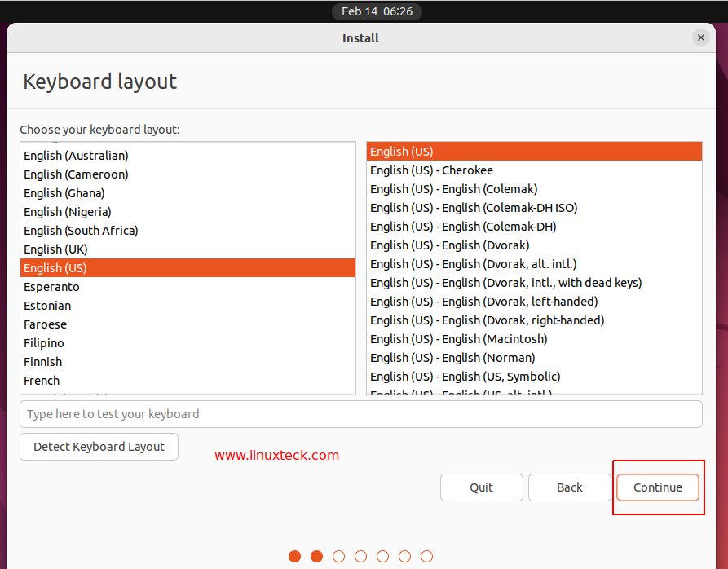Select the French keyboard layout
The width and height of the screenshot is (728, 569).
pyautogui.click(x=42, y=380)
